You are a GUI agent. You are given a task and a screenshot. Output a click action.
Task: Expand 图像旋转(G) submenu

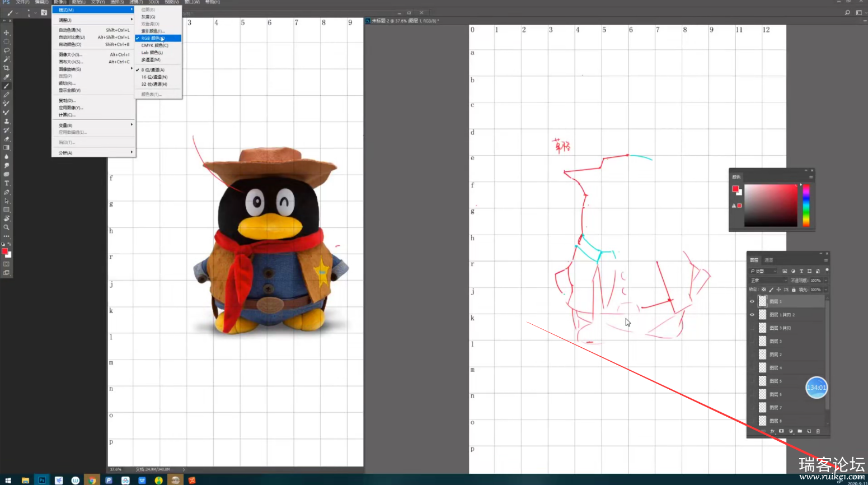click(93, 69)
